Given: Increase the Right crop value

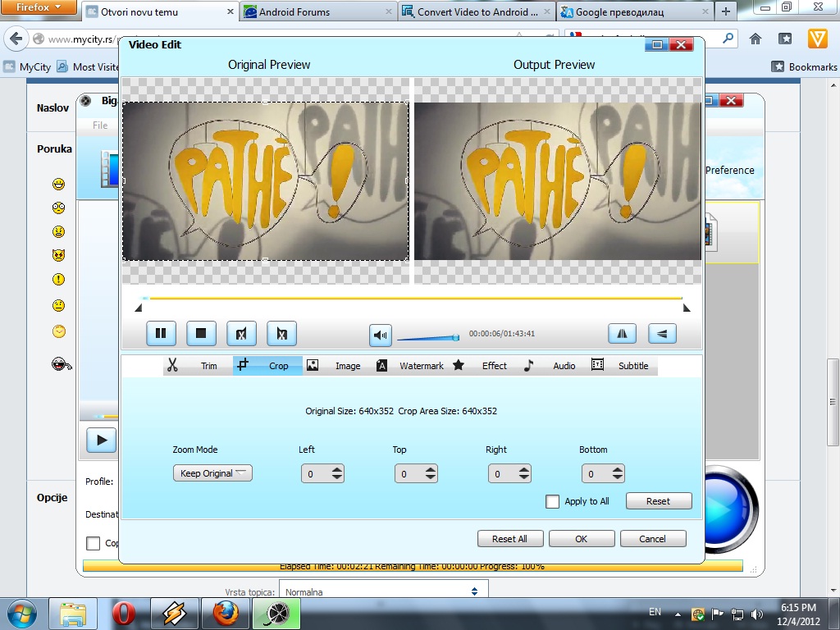Looking at the screenshot, I should [x=523, y=470].
